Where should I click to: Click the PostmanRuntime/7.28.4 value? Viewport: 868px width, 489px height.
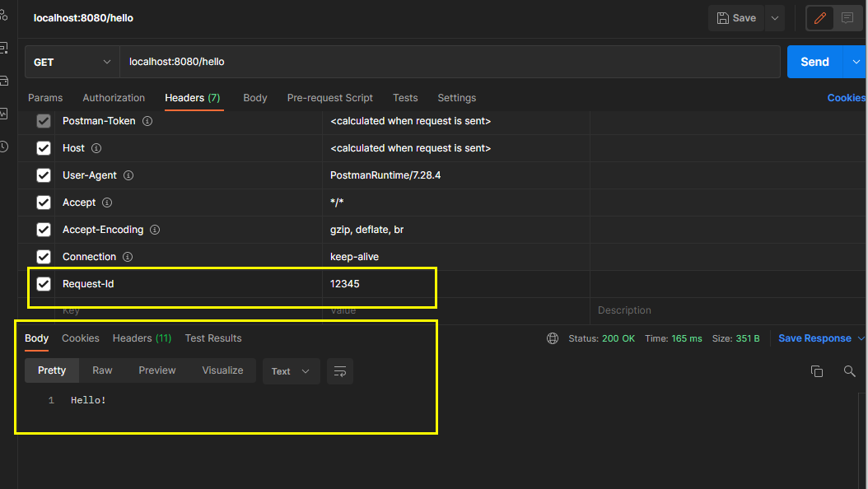point(385,175)
